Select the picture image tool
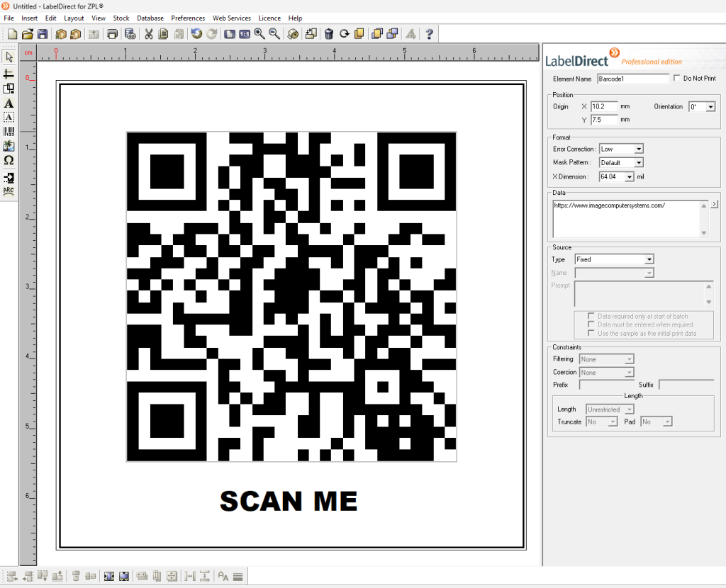726x588 pixels. tap(9, 146)
